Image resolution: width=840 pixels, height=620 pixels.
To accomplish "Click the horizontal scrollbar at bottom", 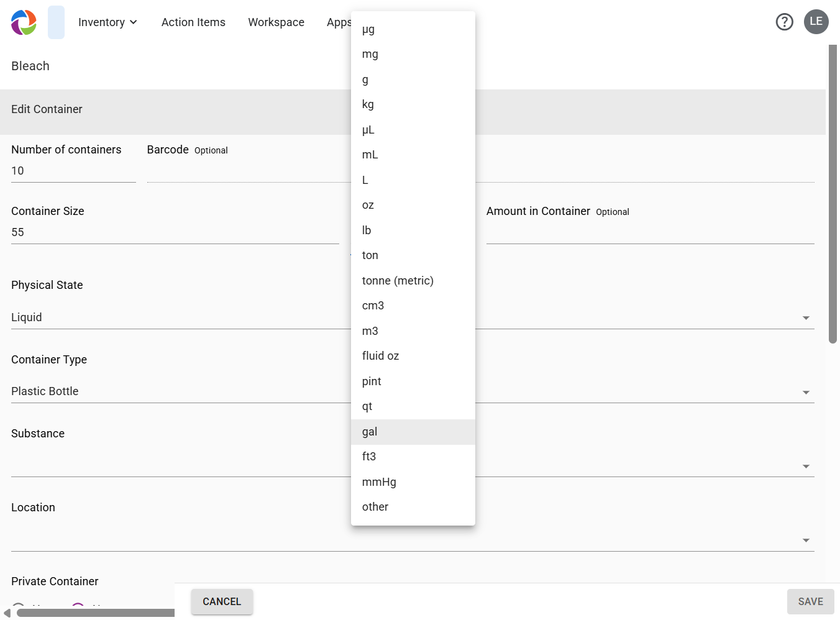I will coord(96,613).
